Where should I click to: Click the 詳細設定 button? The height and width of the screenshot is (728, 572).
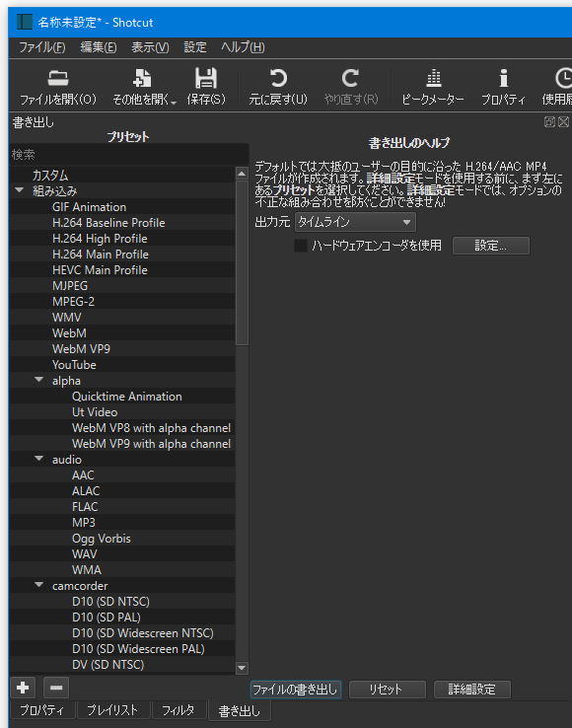coord(471,690)
